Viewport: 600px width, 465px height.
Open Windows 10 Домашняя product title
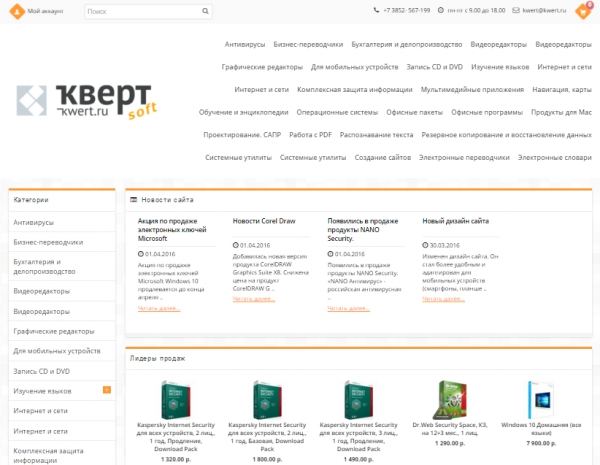pos(541,429)
